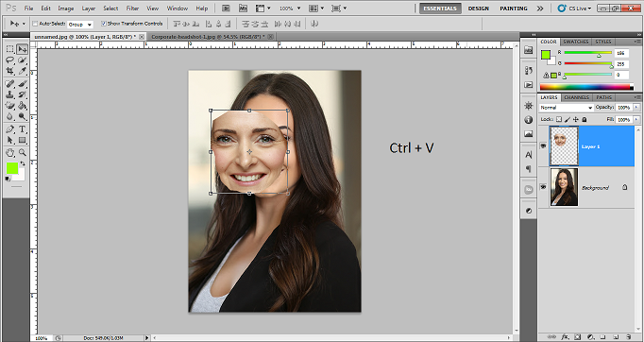Hide Layer 1 with eye icon

(x=543, y=146)
